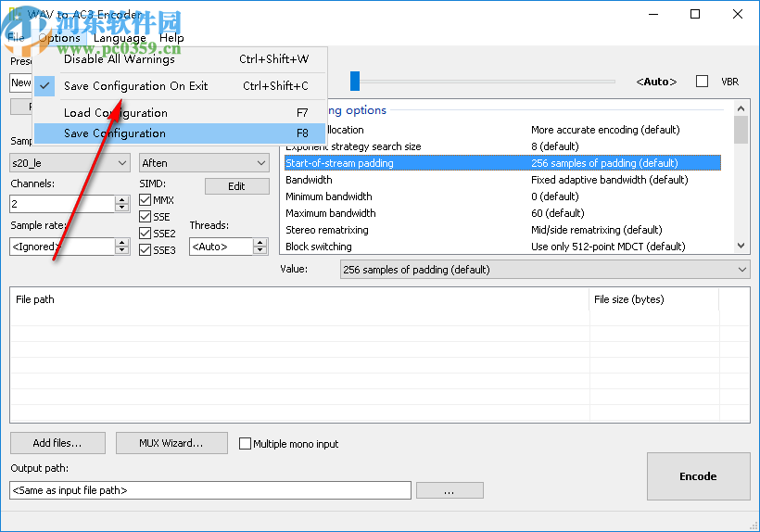The width and height of the screenshot is (760, 532).
Task: Click the Output path input field
Action: 210,490
